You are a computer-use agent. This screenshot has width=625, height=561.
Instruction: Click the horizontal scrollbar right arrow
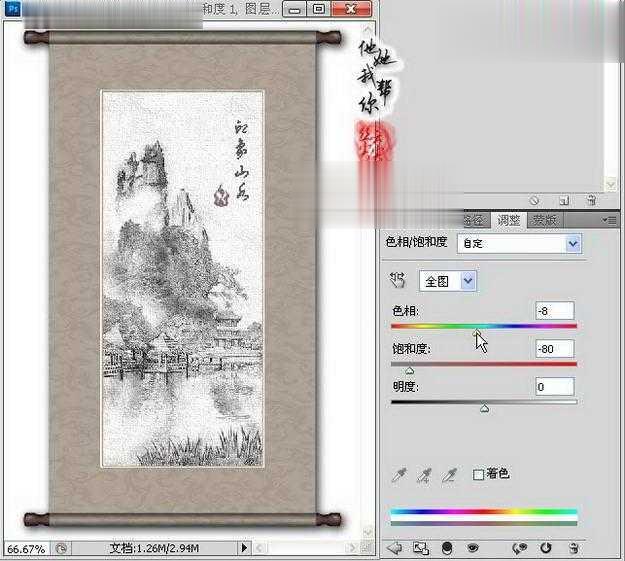(352, 548)
